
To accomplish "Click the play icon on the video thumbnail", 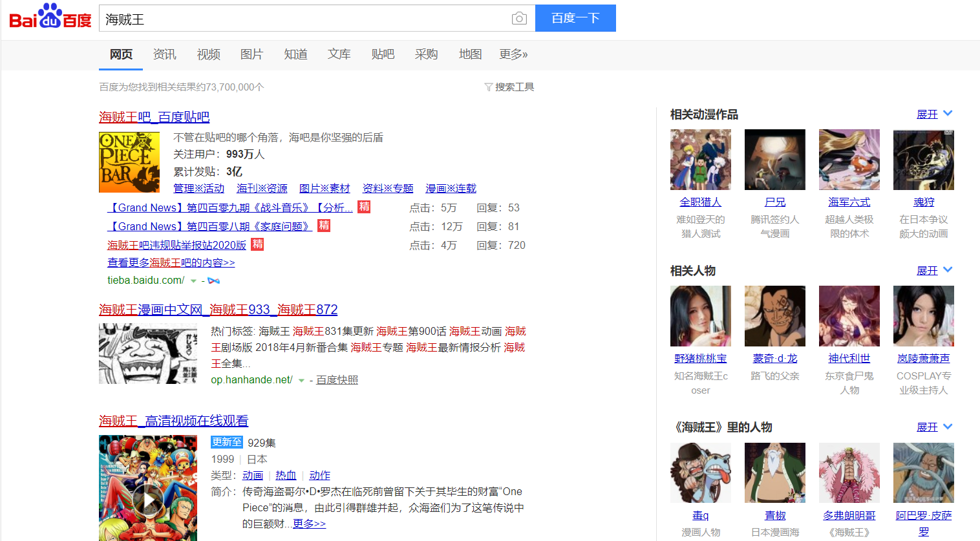I will (148, 500).
